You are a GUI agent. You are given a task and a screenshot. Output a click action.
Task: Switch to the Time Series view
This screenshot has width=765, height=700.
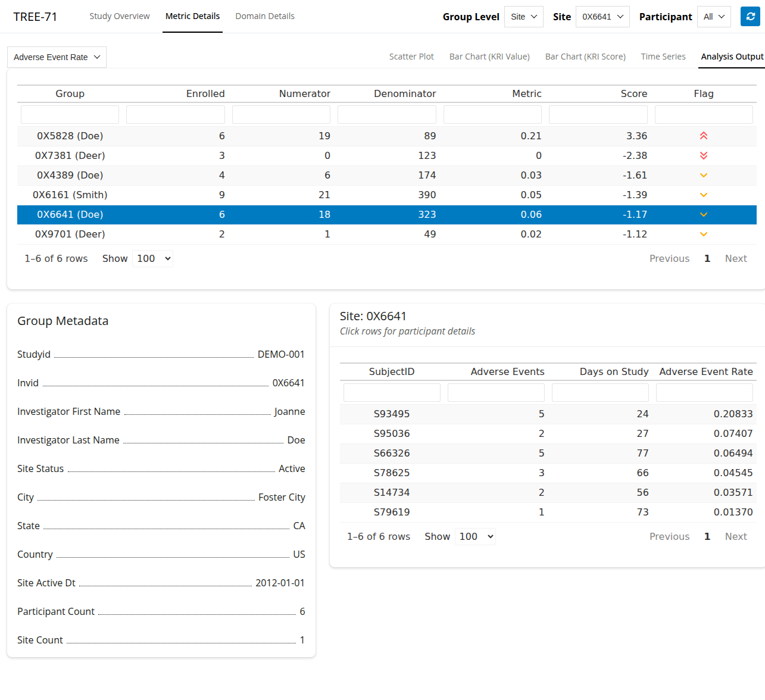coord(663,57)
